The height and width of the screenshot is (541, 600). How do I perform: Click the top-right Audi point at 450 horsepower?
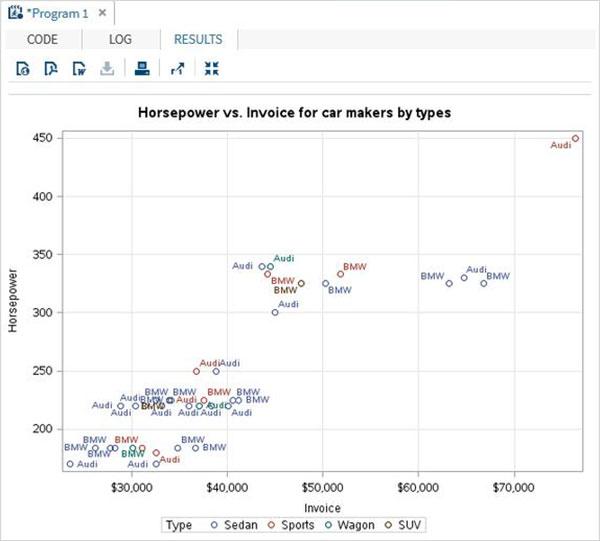click(575, 139)
